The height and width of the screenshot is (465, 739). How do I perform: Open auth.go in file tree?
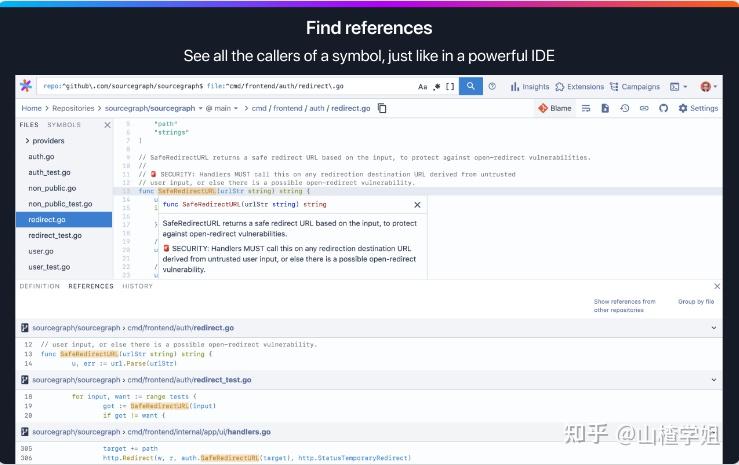(41, 156)
